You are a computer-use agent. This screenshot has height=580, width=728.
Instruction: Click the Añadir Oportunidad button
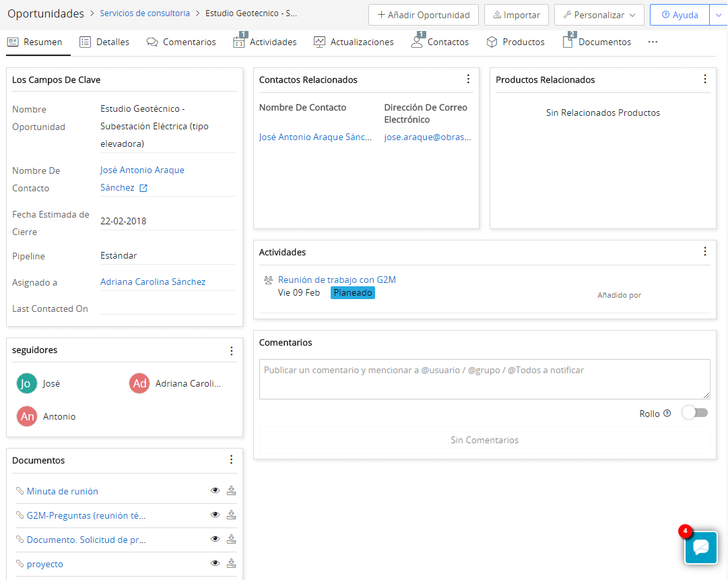pos(423,15)
